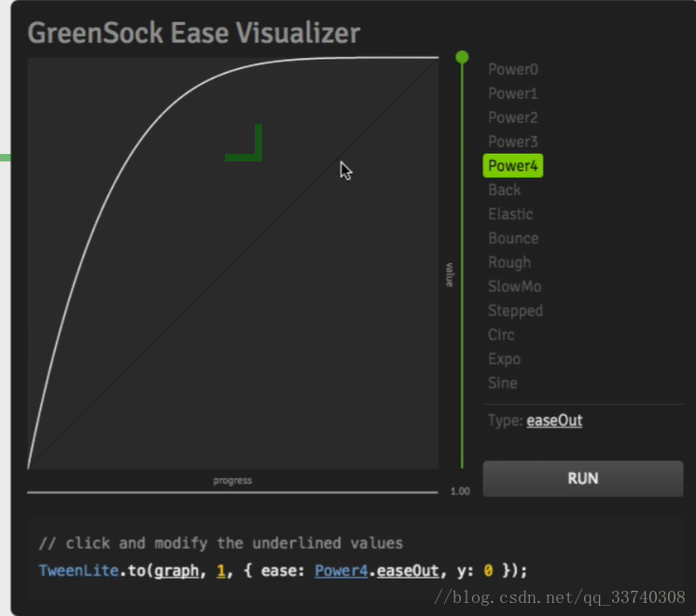Select the Power1 ease
696x616 pixels.
pyautogui.click(x=513, y=93)
